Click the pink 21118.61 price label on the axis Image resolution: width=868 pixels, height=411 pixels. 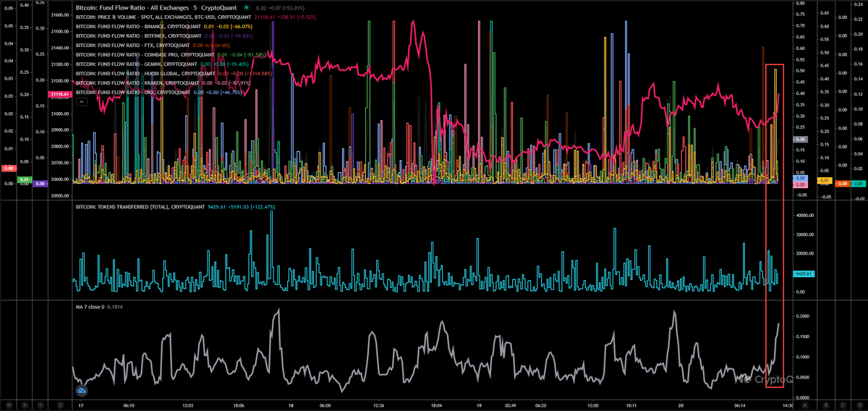tap(59, 95)
